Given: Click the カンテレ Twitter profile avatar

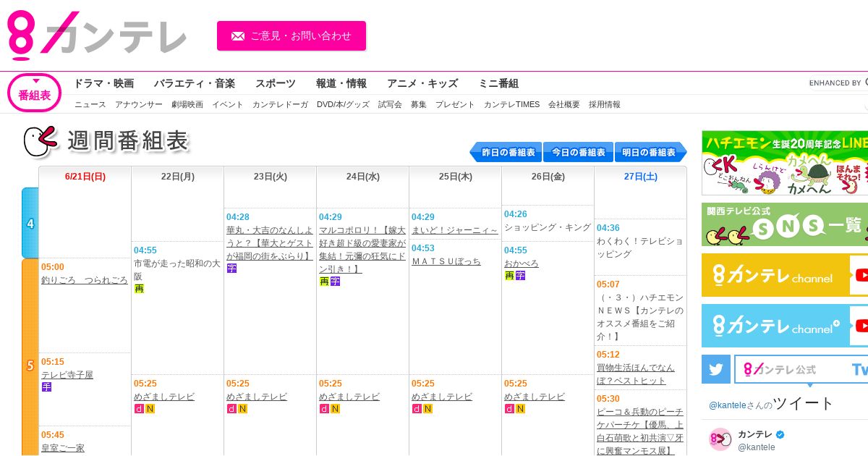Looking at the screenshot, I should 720,439.
